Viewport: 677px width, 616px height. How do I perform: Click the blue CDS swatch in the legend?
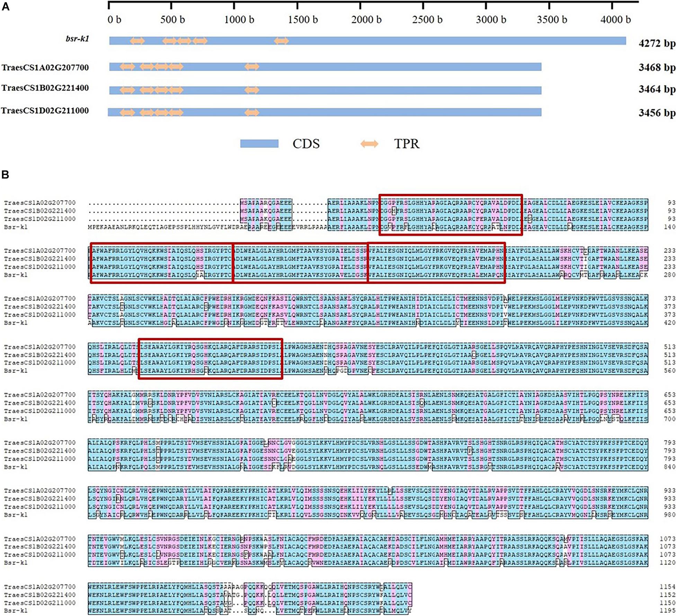tap(259, 144)
